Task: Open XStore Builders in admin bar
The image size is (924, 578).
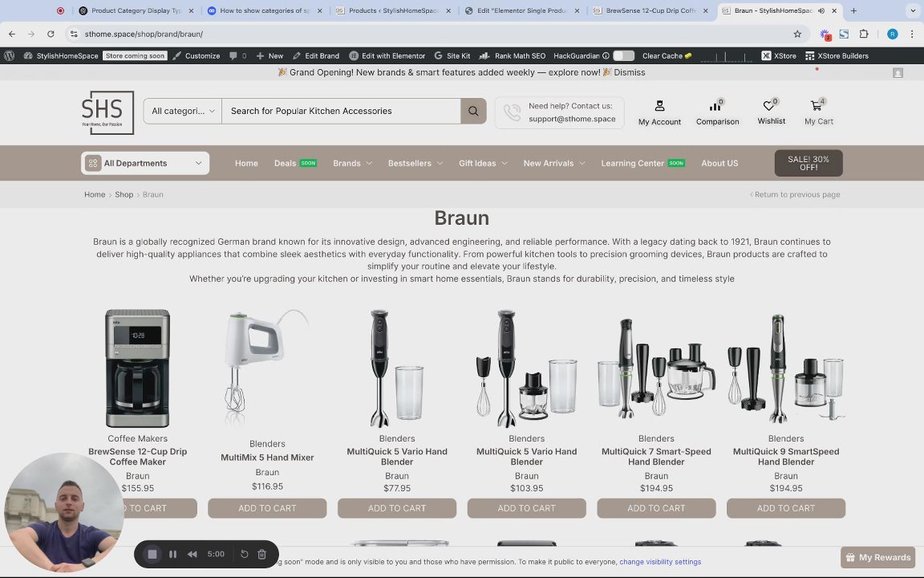Action: coord(837,55)
